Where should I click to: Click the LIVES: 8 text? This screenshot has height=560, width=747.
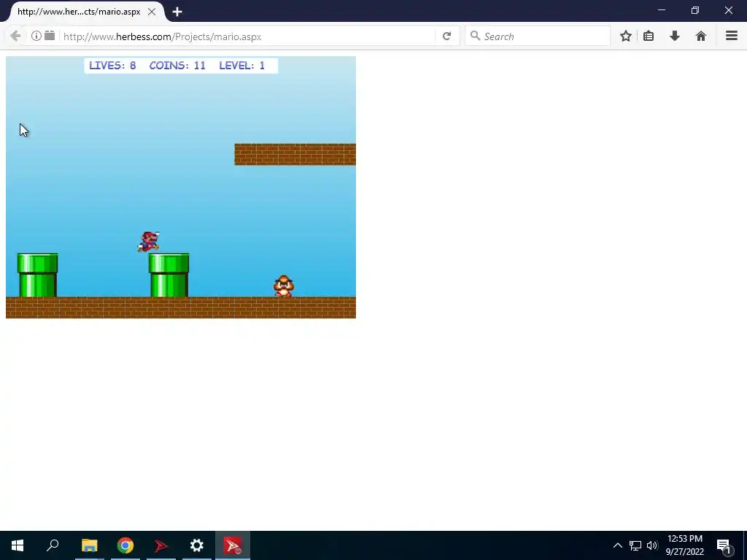click(112, 66)
